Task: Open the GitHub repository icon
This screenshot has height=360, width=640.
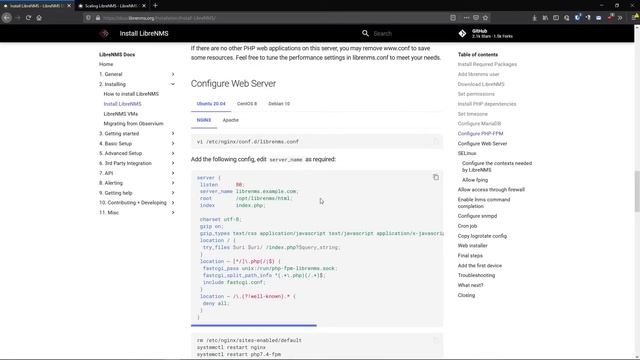Action: click(462, 33)
